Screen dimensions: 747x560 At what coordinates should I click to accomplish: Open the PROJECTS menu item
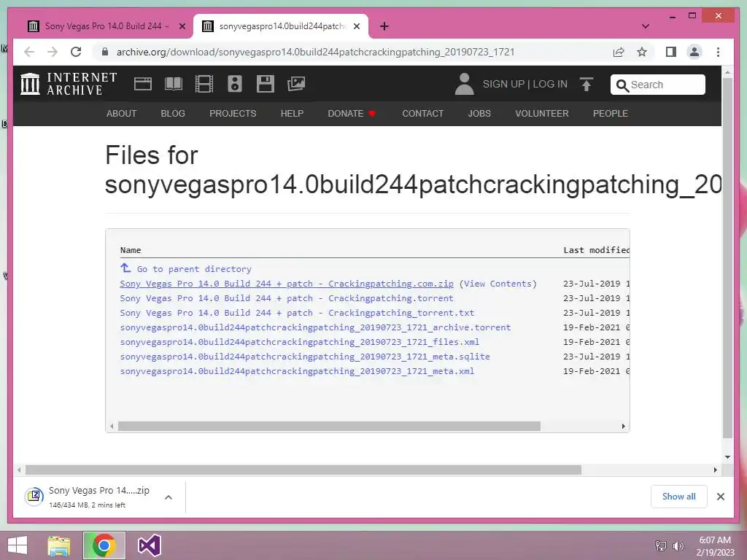[x=233, y=113]
